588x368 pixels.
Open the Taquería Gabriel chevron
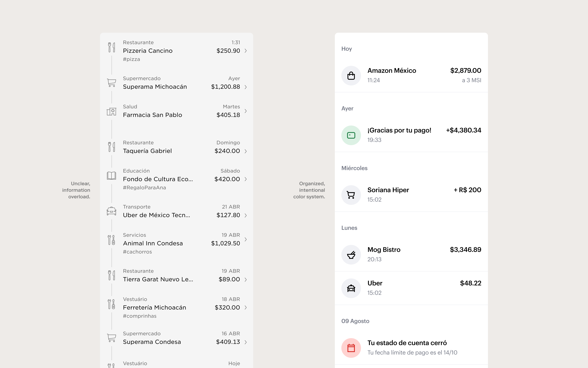[246, 151]
